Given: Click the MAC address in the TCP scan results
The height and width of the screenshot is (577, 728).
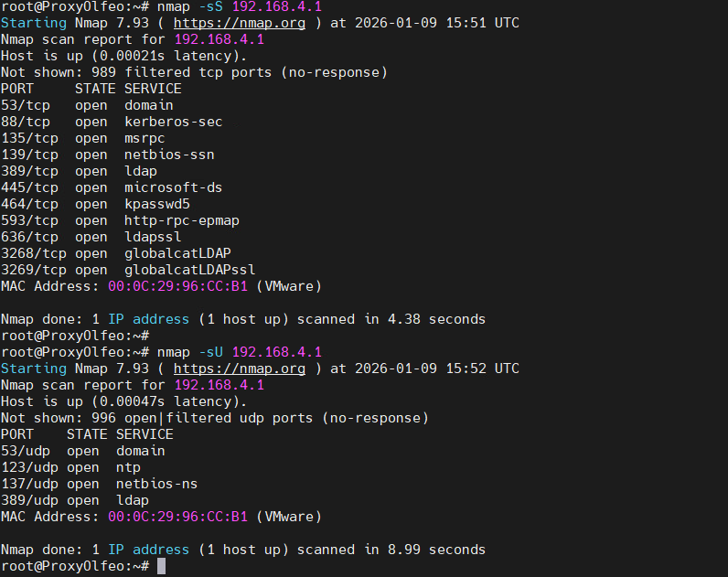Looking at the screenshot, I should (x=177, y=286).
